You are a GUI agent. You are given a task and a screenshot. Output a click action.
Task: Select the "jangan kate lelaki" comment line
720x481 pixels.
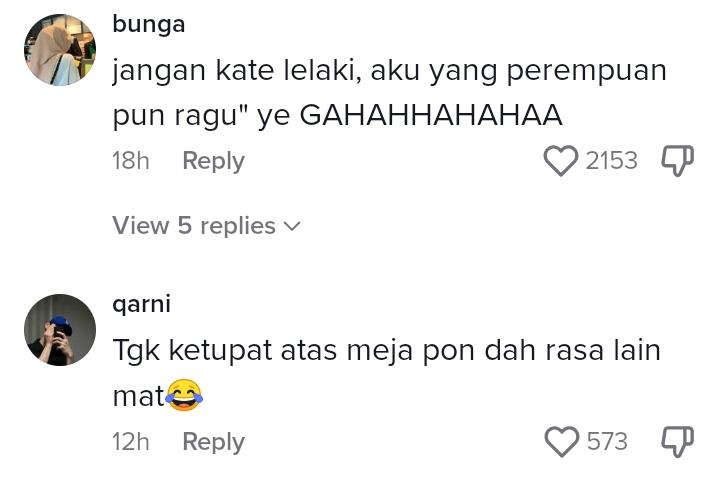click(388, 72)
